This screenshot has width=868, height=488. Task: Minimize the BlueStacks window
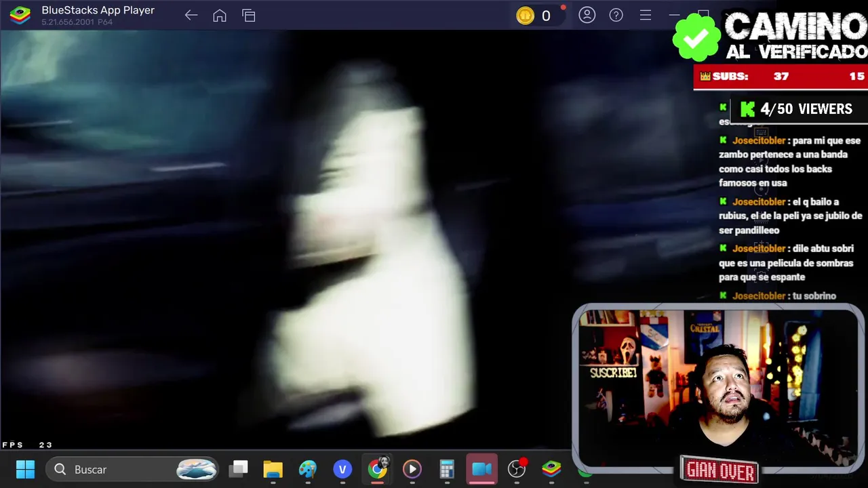674,15
